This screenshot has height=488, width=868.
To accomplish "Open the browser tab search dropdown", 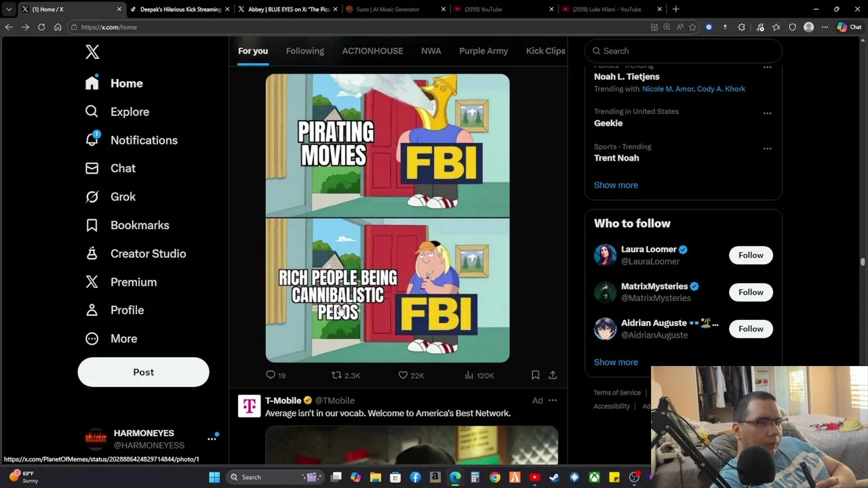I will pyautogui.click(x=8, y=9).
